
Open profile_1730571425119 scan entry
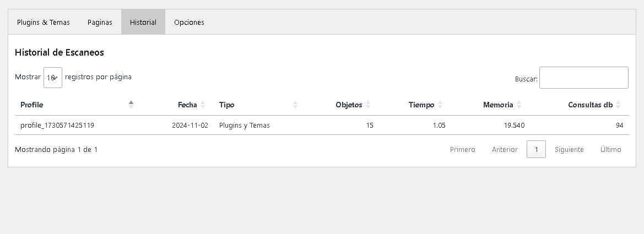[x=57, y=126]
